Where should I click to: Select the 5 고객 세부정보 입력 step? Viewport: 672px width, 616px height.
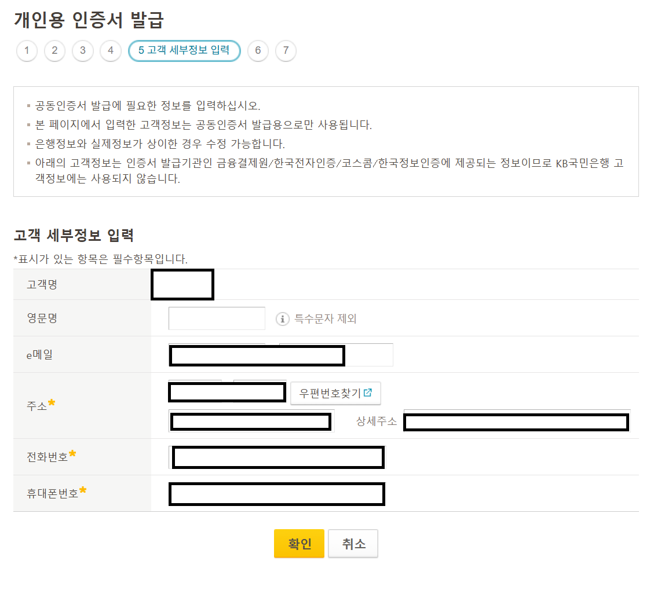(184, 51)
